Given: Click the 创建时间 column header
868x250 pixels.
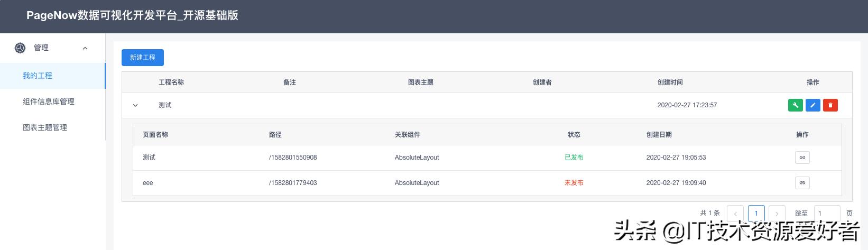Looking at the screenshot, I should 670,82.
